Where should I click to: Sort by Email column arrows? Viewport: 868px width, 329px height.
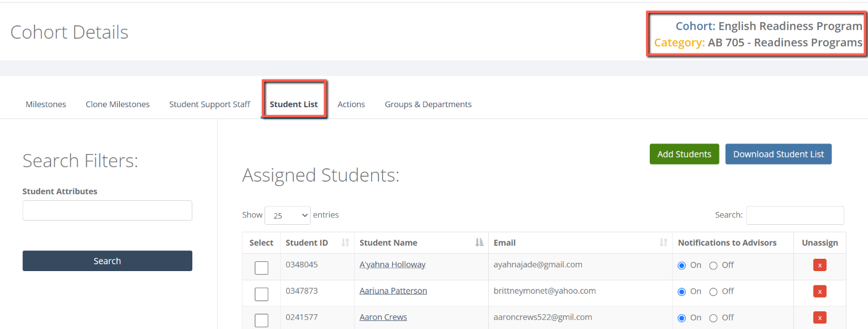pos(663,243)
